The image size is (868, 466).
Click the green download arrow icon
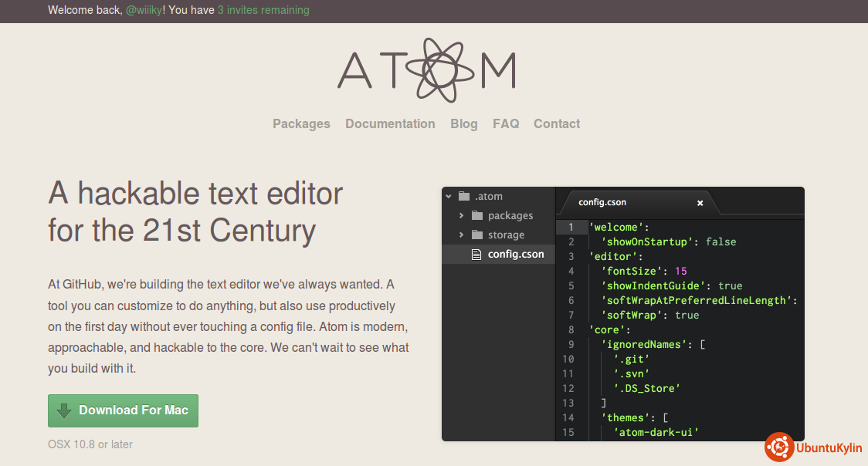[64, 410]
